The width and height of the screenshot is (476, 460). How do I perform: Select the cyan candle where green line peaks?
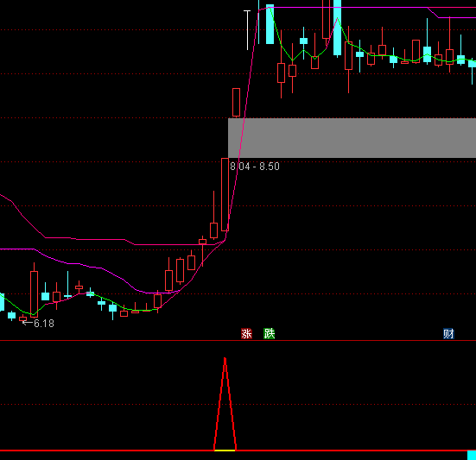(337, 28)
